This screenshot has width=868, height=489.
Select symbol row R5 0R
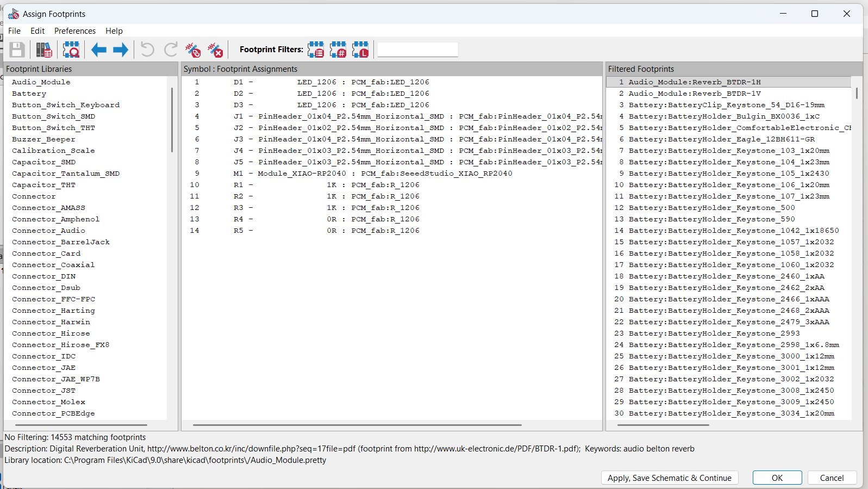[392, 231]
